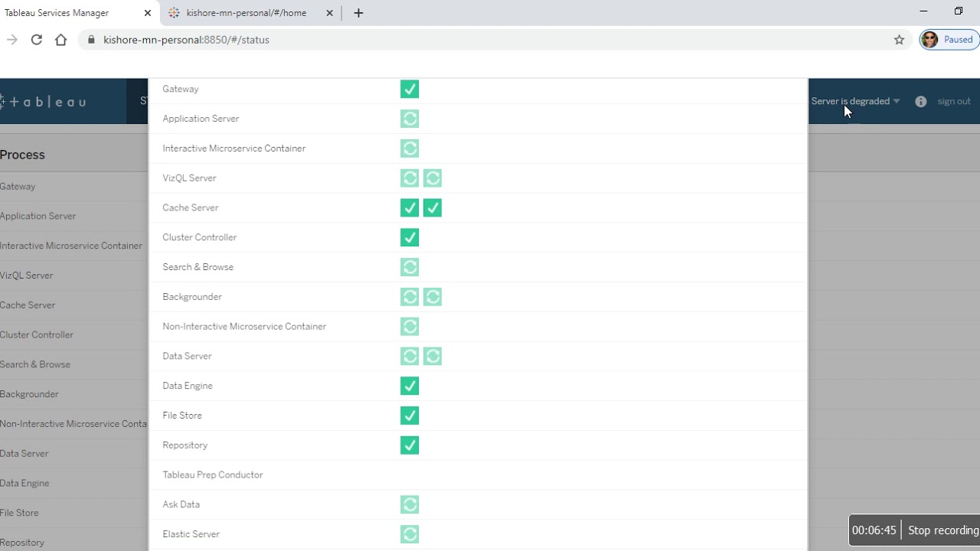Click Elastic Server label in status popup
980x551 pixels.
click(x=191, y=534)
